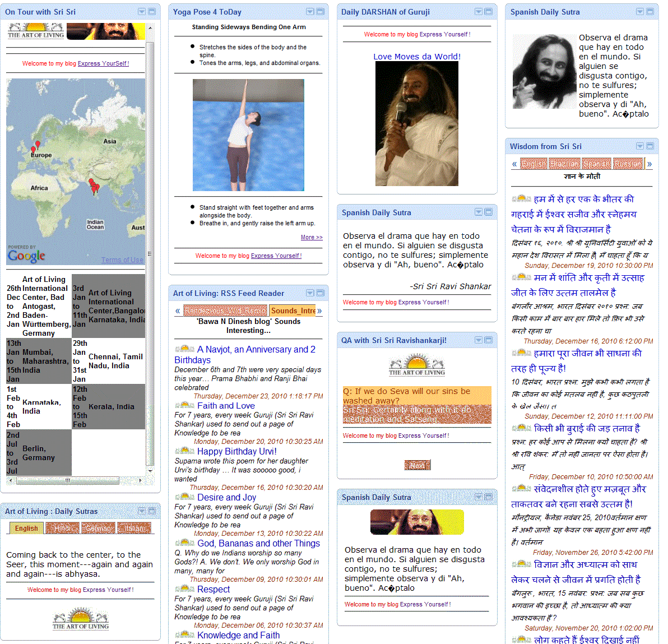The height and width of the screenshot is (644, 668).
Task: Select the Italian tab in Daily Sutras
Action: pyautogui.click(x=134, y=528)
